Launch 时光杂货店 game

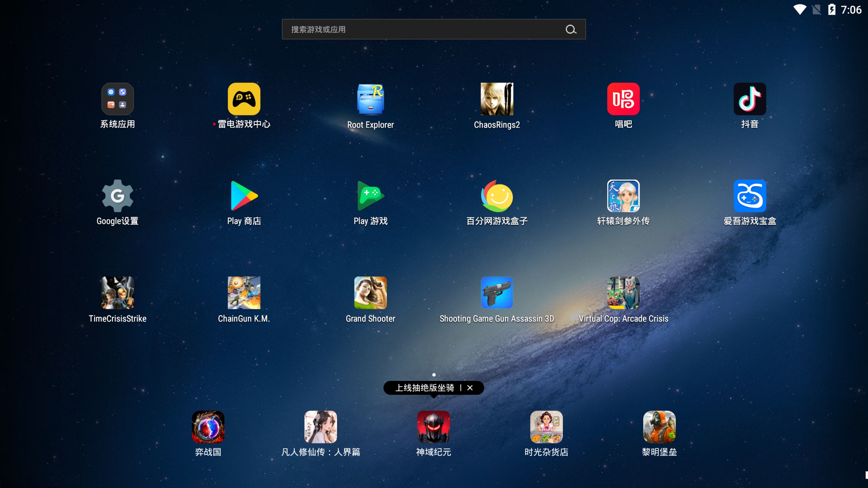tap(546, 427)
